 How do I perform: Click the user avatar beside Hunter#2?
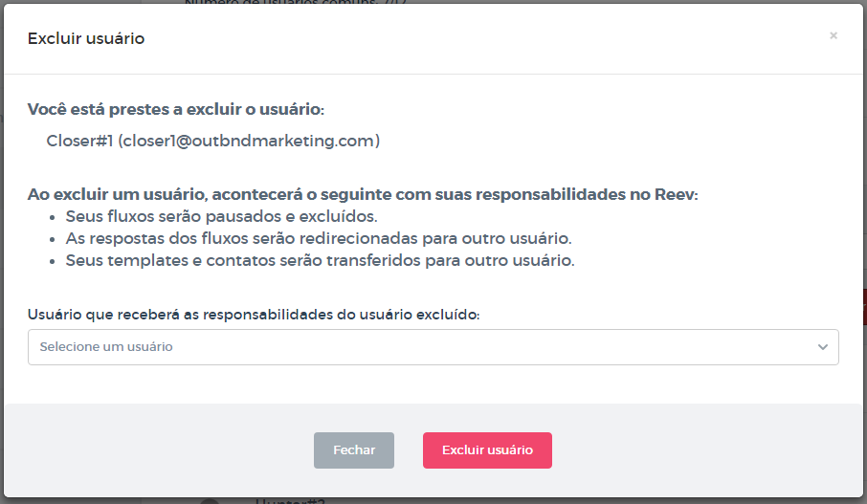click(x=210, y=501)
